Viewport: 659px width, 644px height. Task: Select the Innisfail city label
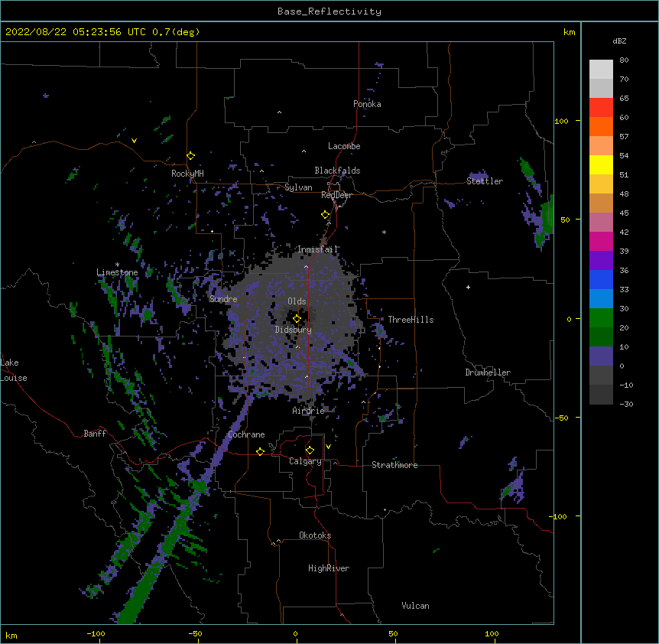(x=317, y=249)
